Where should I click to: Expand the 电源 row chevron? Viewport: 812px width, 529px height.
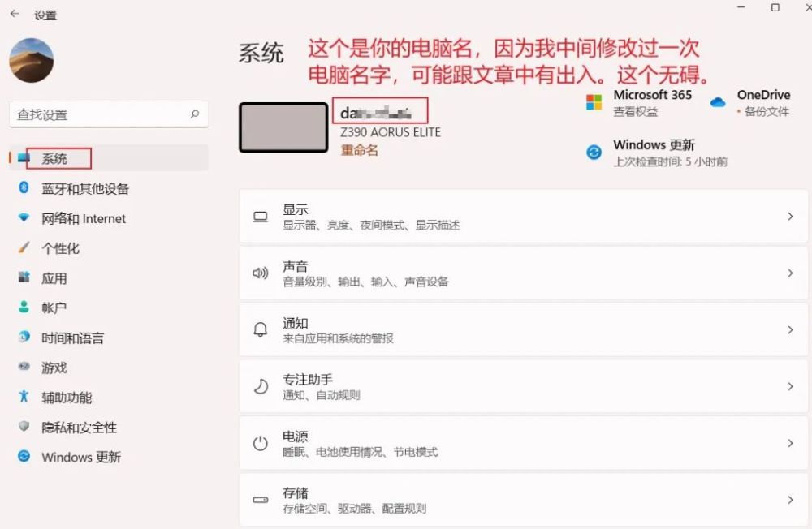tap(790, 443)
